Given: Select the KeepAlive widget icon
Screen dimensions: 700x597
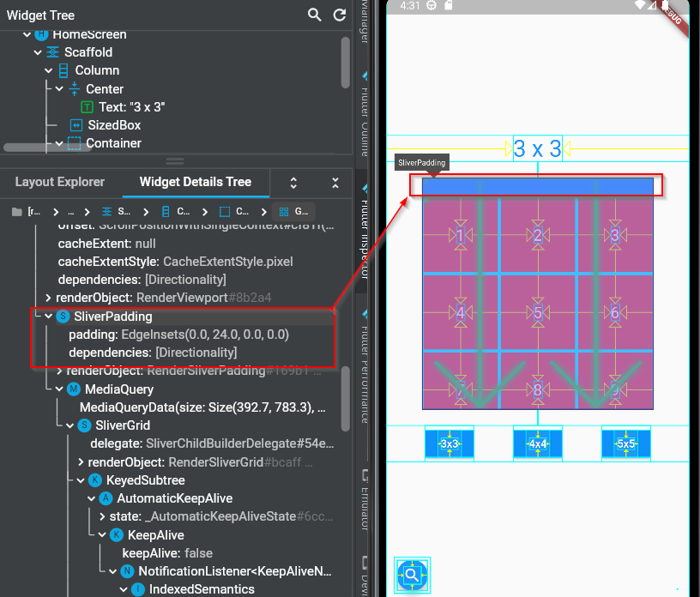Looking at the screenshot, I should pyautogui.click(x=117, y=535).
